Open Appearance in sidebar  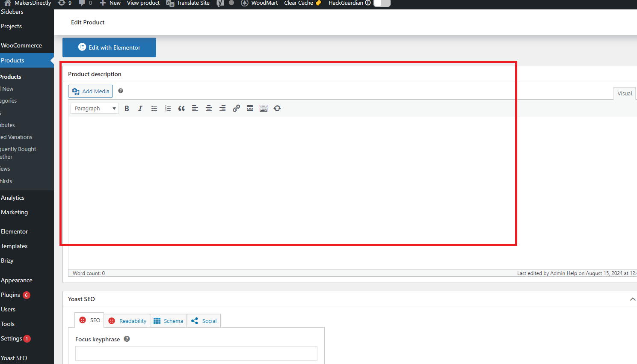click(17, 280)
